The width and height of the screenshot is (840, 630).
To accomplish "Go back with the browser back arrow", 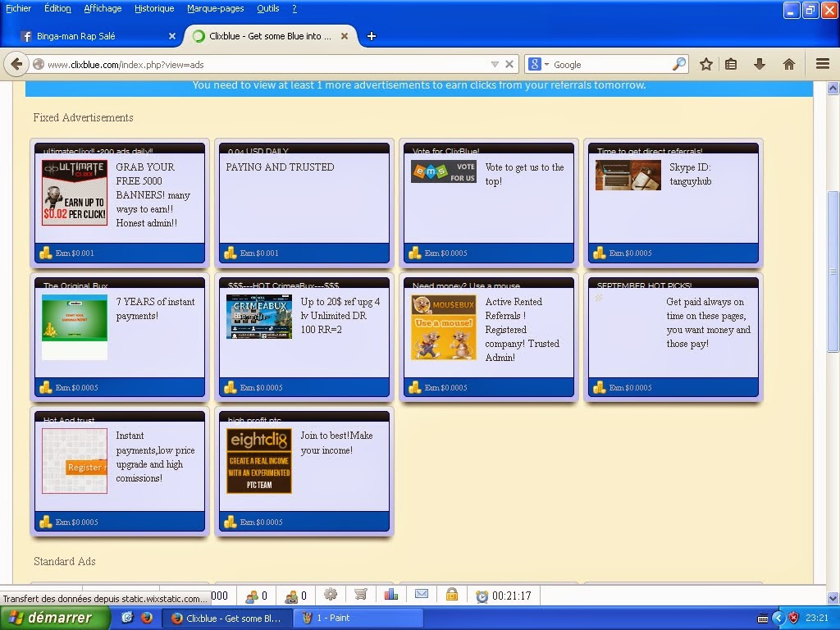I will click(x=16, y=65).
